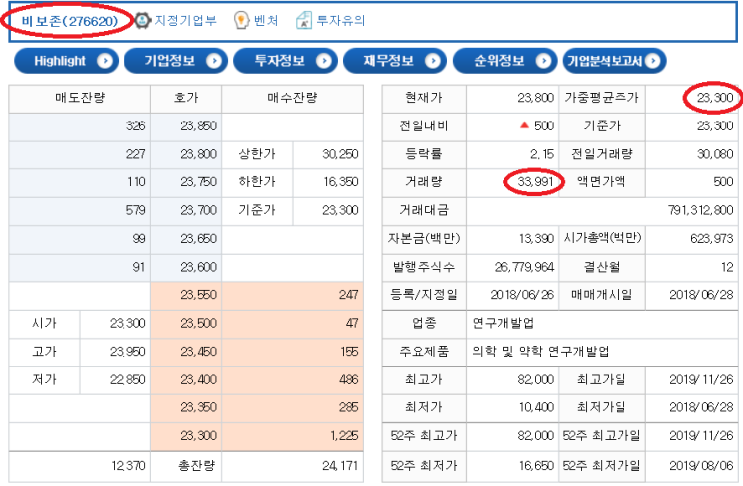
Task: Click the 투자유의 label
Action: tap(340, 20)
